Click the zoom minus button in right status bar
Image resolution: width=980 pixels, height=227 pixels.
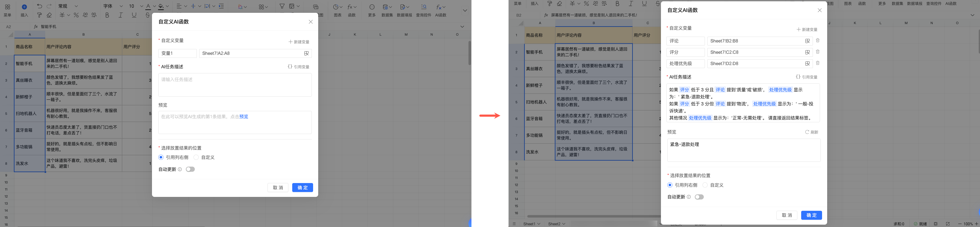(x=960, y=224)
